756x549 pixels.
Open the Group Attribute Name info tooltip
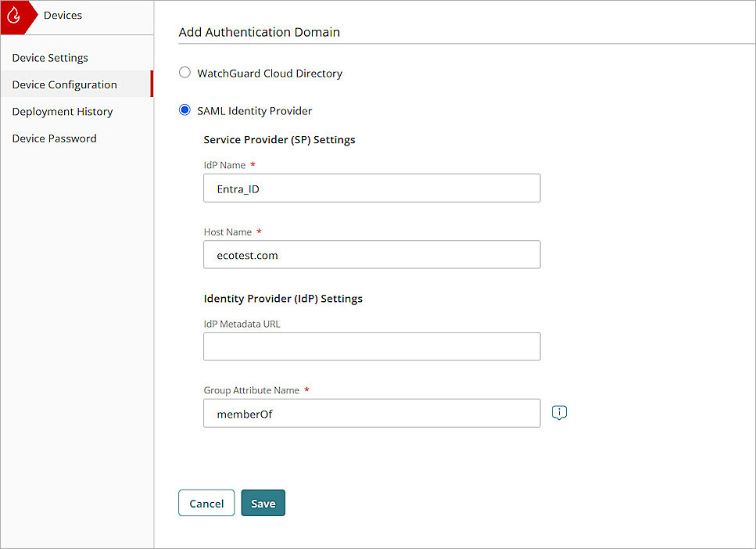(559, 412)
